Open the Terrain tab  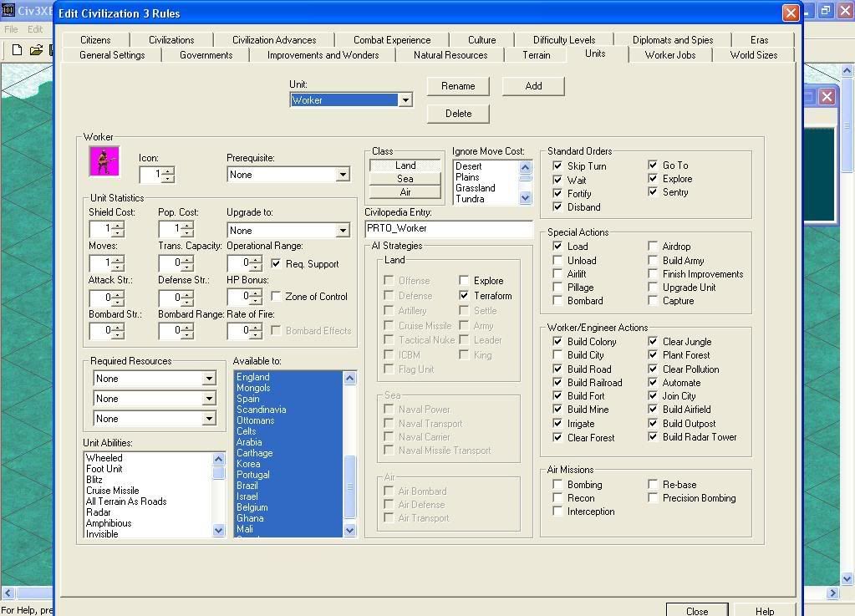(537, 55)
